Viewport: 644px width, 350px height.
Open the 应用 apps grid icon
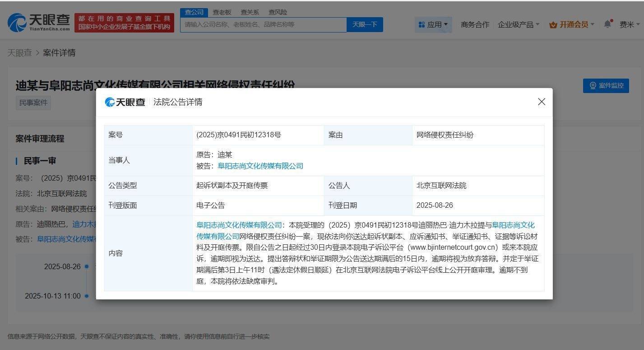coord(422,24)
